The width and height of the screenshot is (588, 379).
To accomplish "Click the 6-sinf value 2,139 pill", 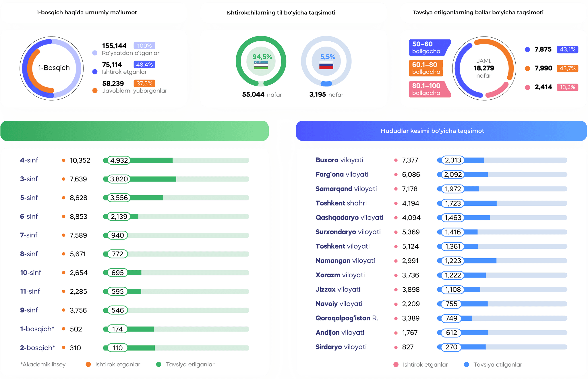I will [x=119, y=217].
